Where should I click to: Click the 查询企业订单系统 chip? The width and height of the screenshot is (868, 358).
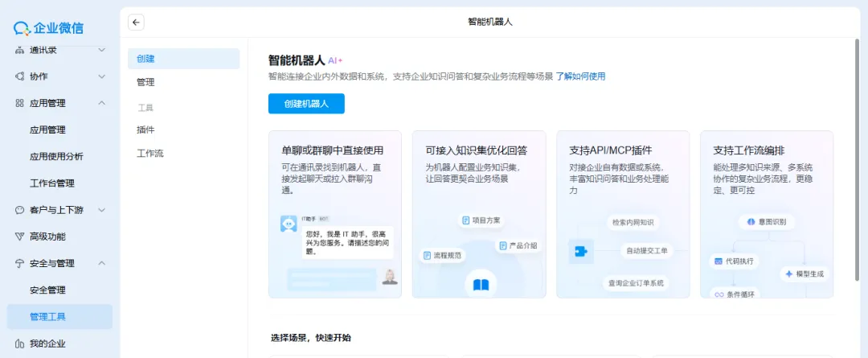click(636, 282)
